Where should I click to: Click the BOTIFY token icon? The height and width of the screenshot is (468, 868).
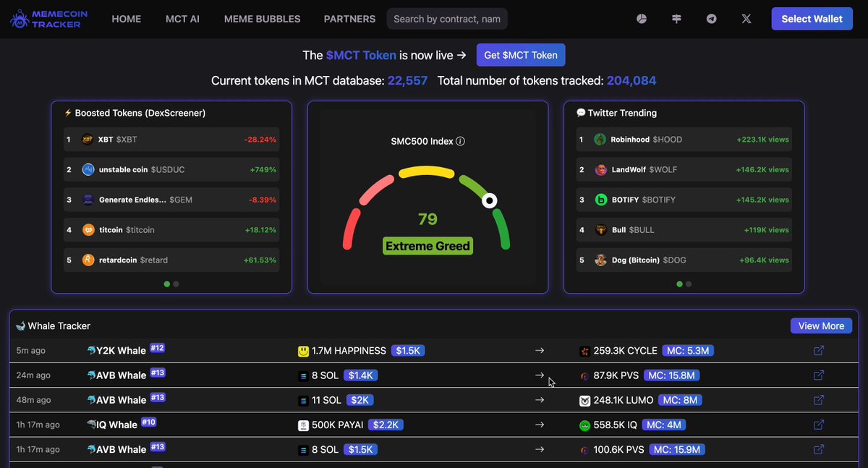(x=600, y=200)
